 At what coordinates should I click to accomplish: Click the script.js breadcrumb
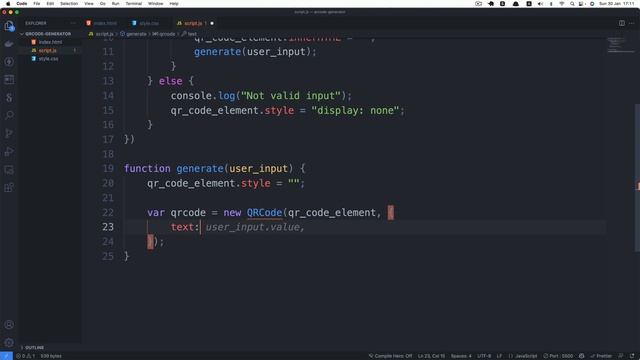(101, 34)
